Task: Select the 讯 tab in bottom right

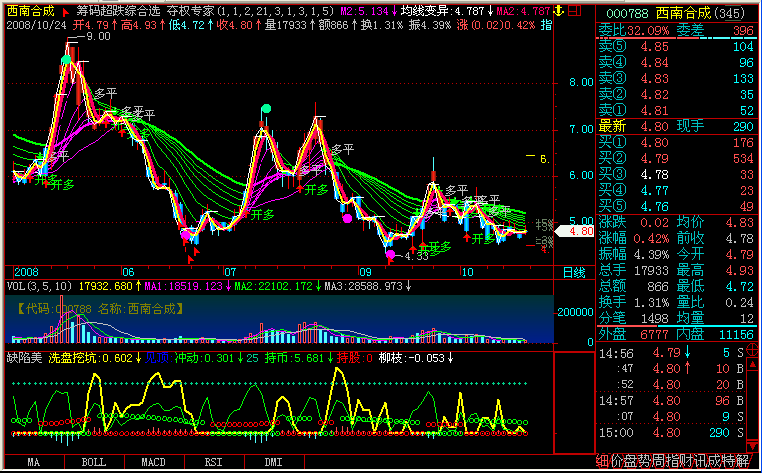Action: pyautogui.click(x=701, y=460)
